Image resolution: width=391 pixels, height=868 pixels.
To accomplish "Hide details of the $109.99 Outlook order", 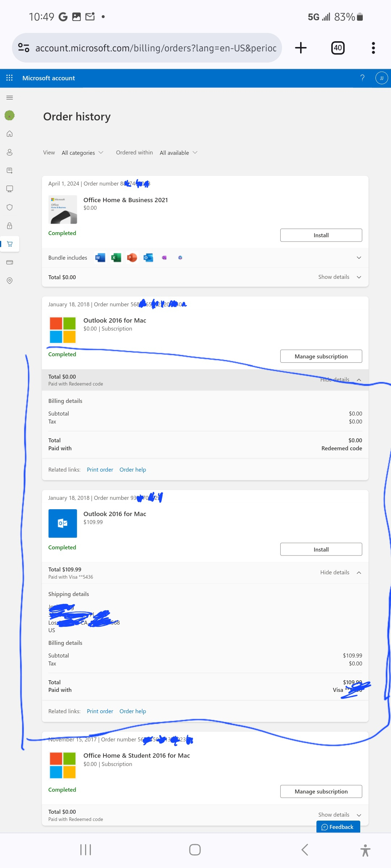I will point(341,572).
